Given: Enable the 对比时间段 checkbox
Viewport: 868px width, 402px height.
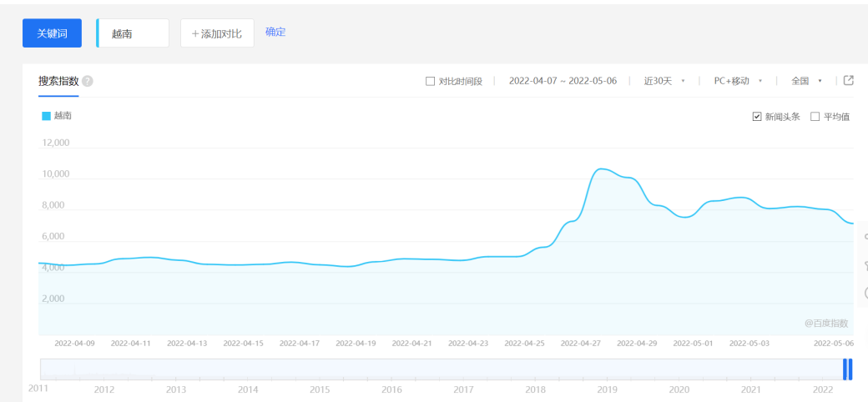Looking at the screenshot, I should click(431, 82).
